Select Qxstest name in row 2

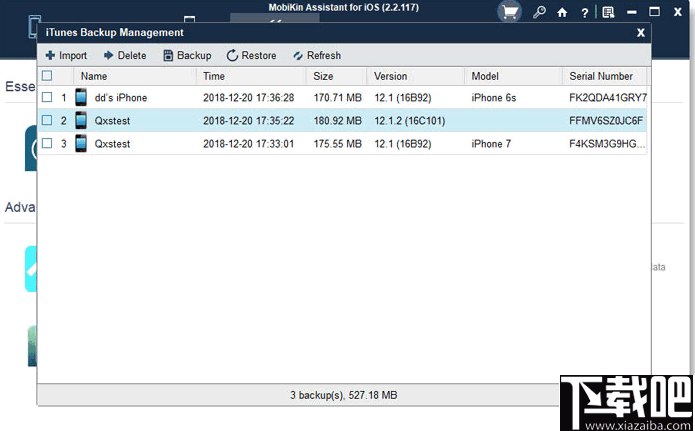112,121
